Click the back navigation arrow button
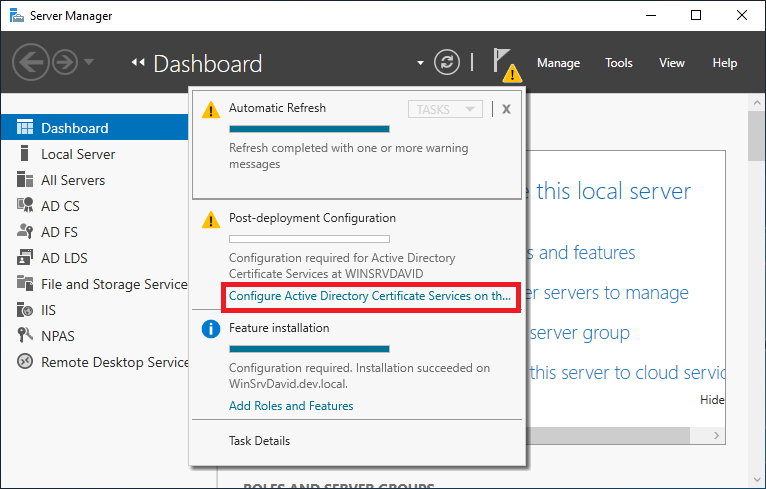The height and width of the screenshot is (489, 766). [30, 63]
